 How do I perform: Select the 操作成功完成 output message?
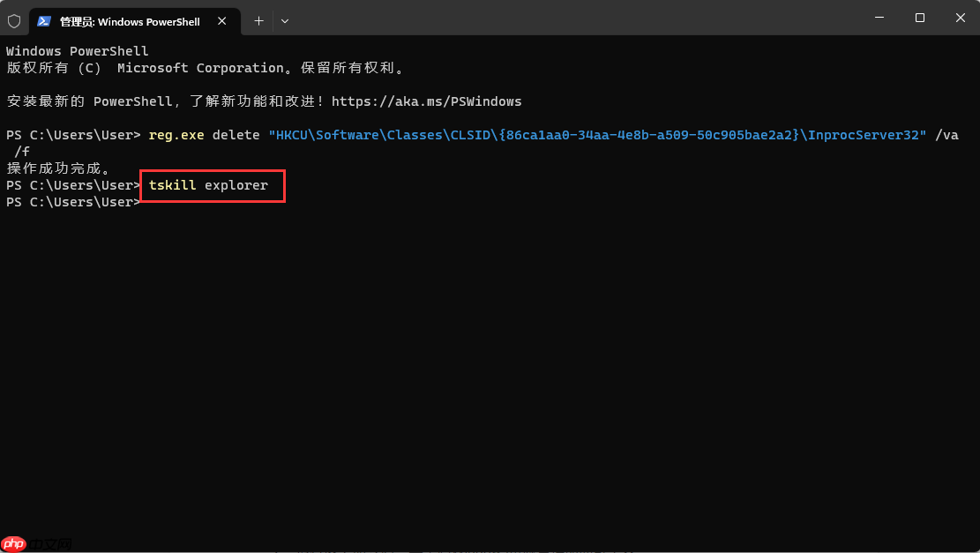click(56, 168)
